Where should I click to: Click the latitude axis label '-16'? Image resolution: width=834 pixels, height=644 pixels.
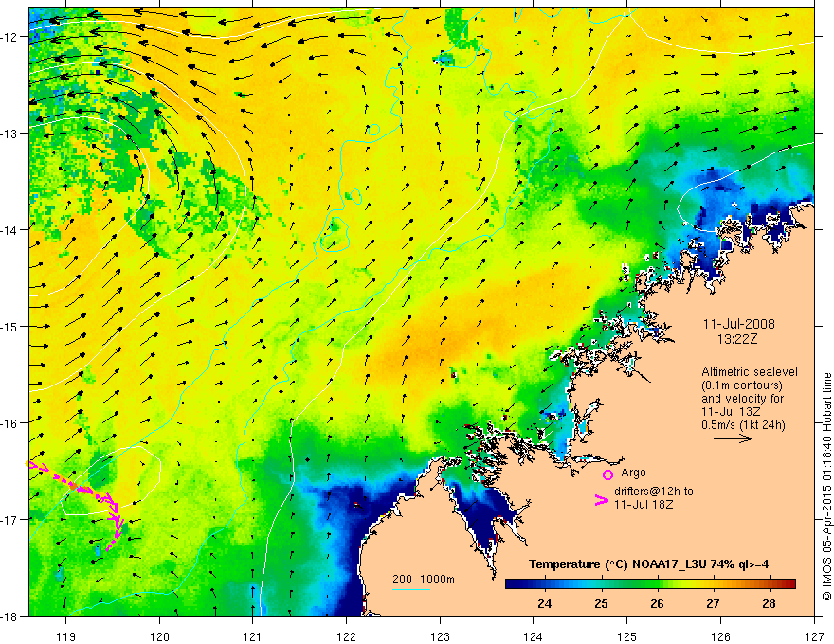click(x=10, y=423)
